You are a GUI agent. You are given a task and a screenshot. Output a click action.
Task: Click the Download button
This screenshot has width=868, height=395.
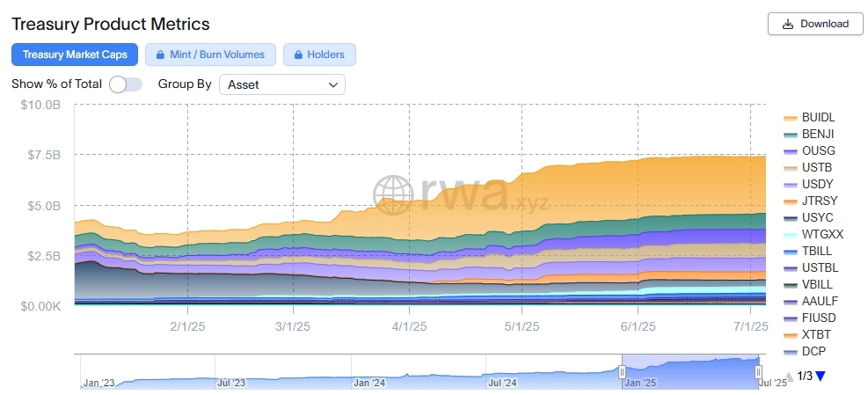coord(815,24)
